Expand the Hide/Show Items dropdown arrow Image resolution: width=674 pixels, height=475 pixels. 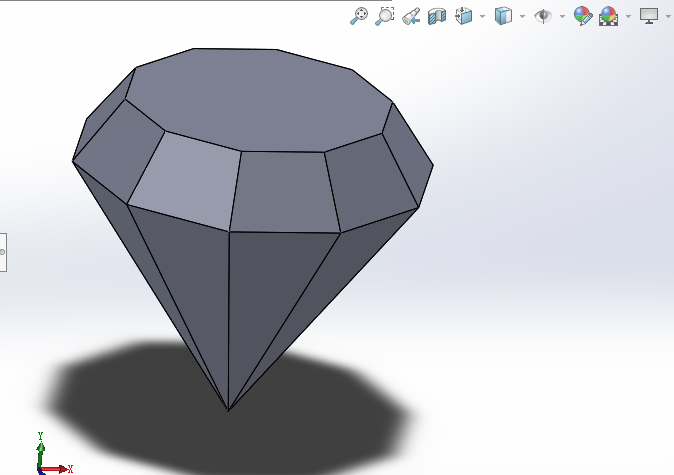pyautogui.click(x=562, y=17)
